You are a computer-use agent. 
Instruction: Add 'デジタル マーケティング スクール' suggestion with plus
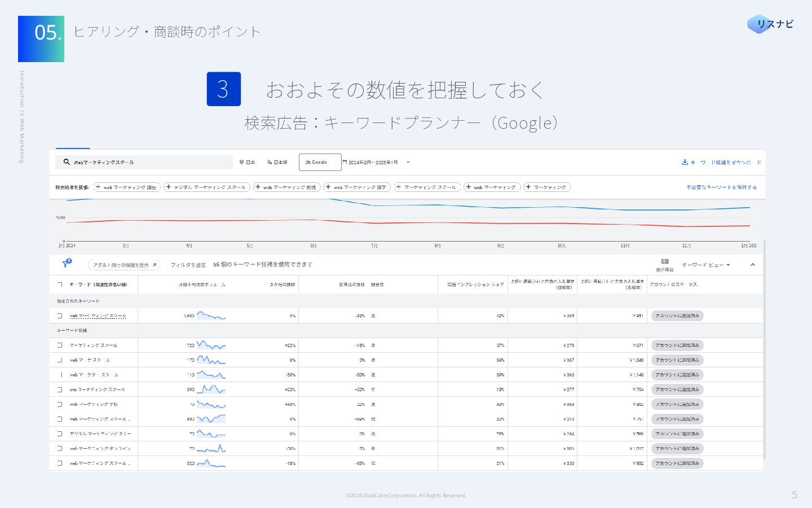[x=169, y=187]
